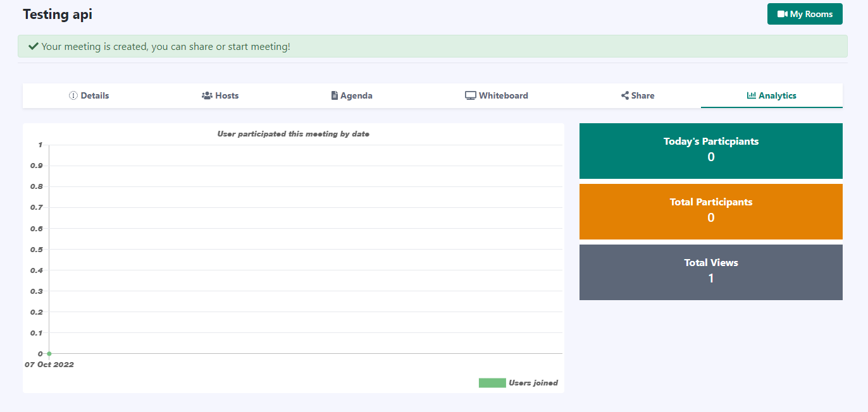
Task: Click the green data point on chart
Action: coord(49,353)
